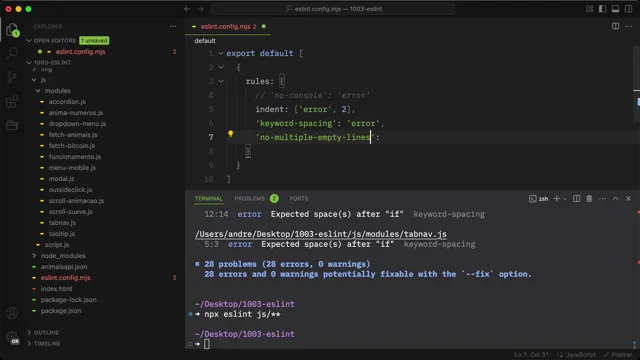Screen dimensions: 640x360
Task: Open Explorer Views and More Actions ellipsis
Action: [x=173, y=26]
